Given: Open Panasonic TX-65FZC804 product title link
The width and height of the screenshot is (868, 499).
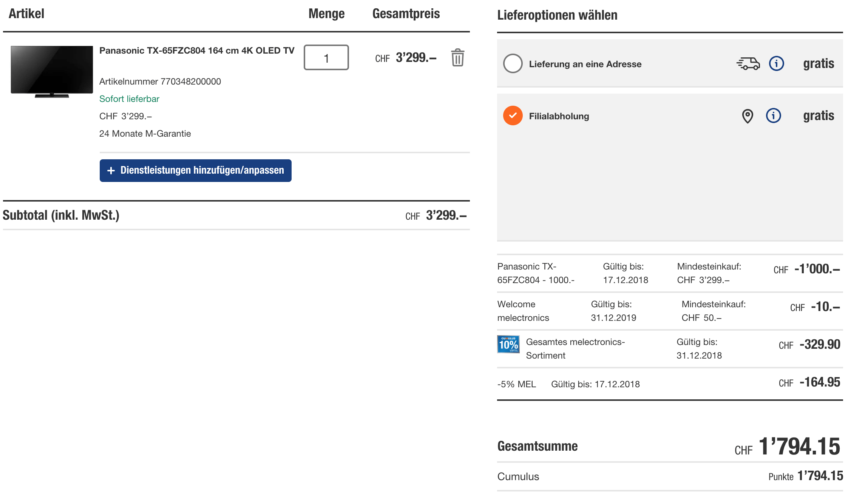Looking at the screenshot, I should [196, 51].
